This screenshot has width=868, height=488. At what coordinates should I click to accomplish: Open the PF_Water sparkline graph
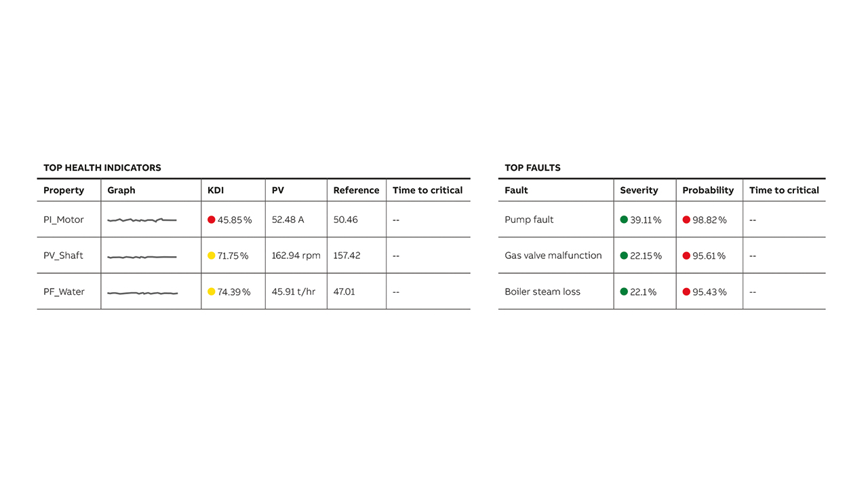pos(142,293)
